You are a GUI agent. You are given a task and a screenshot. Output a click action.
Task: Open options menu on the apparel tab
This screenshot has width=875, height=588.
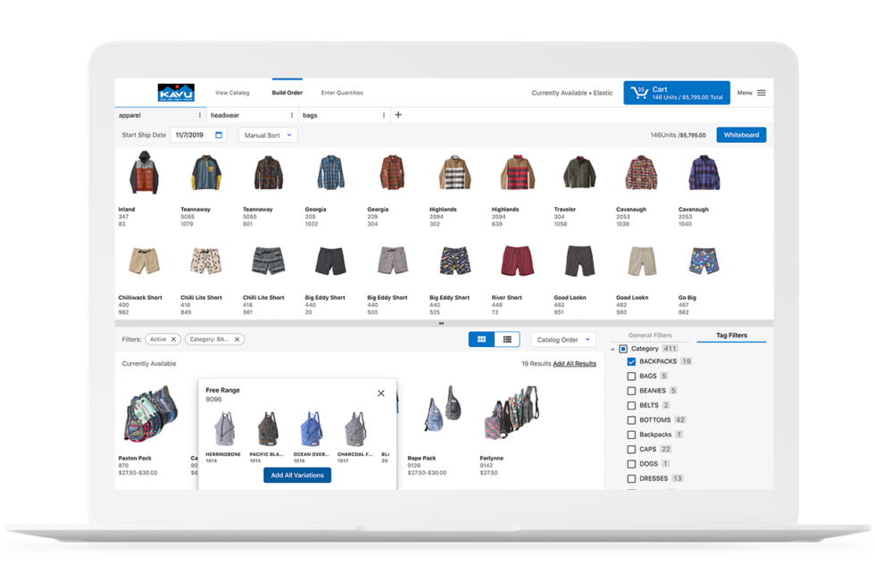199,114
